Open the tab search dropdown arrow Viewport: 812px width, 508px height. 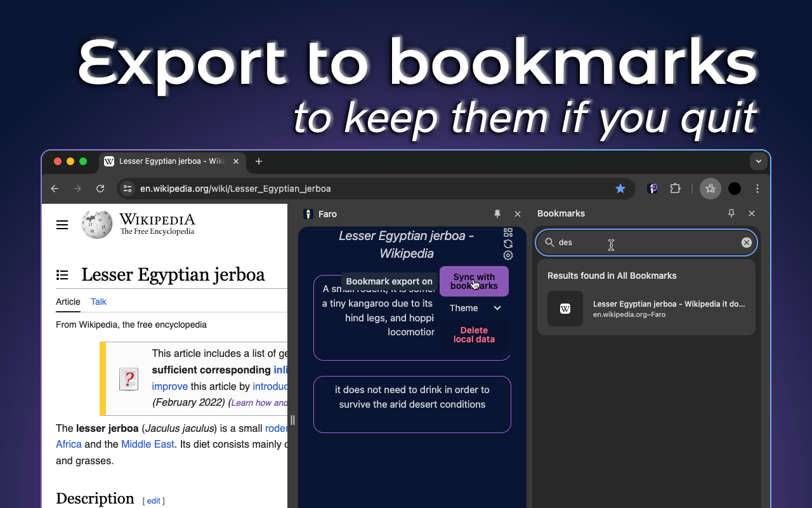pos(759,161)
